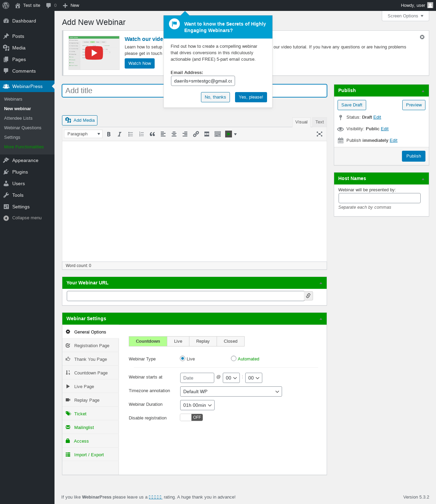Switch editor to Visual tab
Viewport: 436px width, 504px height.
click(x=301, y=122)
